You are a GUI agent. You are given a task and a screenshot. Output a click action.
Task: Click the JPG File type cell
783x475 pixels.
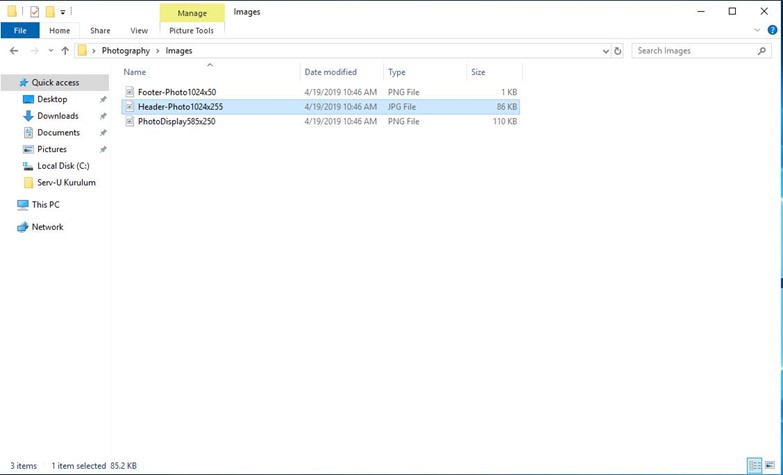click(x=401, y=106)
